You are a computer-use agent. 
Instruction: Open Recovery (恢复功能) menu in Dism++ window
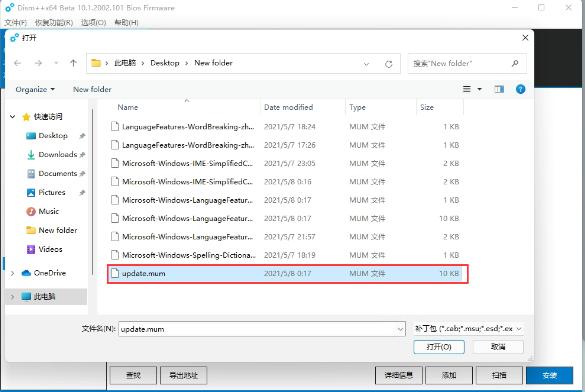pos(54,23)
